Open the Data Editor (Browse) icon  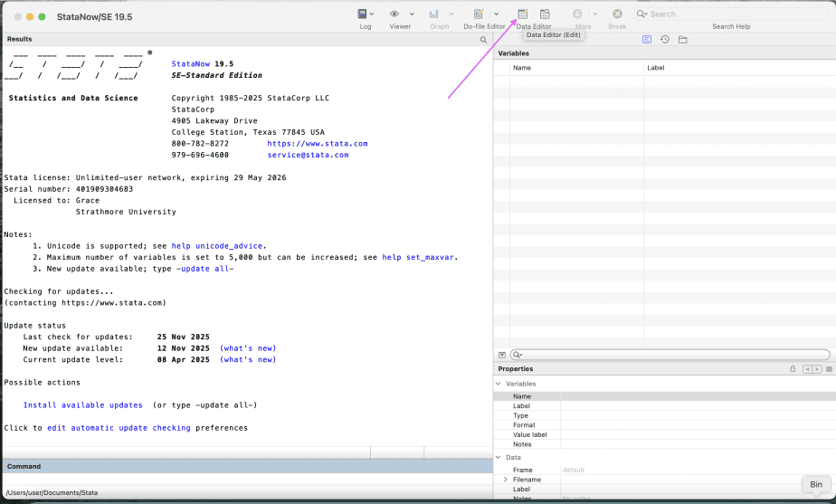[x=545, y=14]
